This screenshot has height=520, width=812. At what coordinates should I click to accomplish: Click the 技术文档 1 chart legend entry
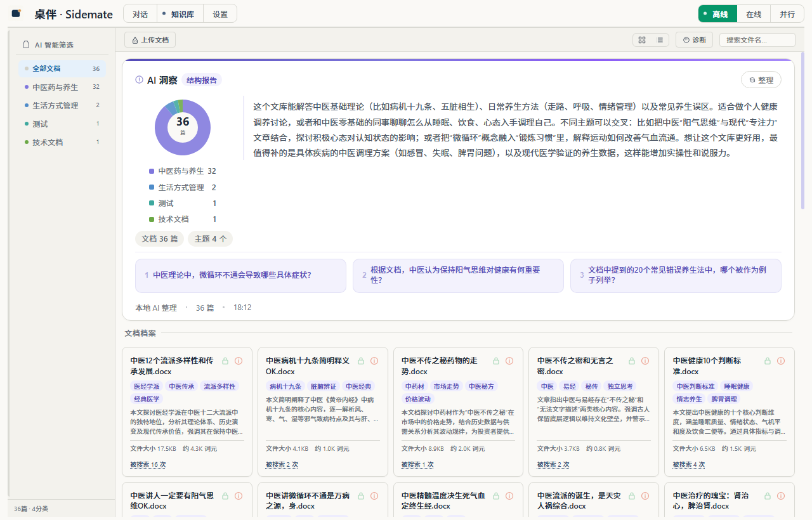[183, 219]
